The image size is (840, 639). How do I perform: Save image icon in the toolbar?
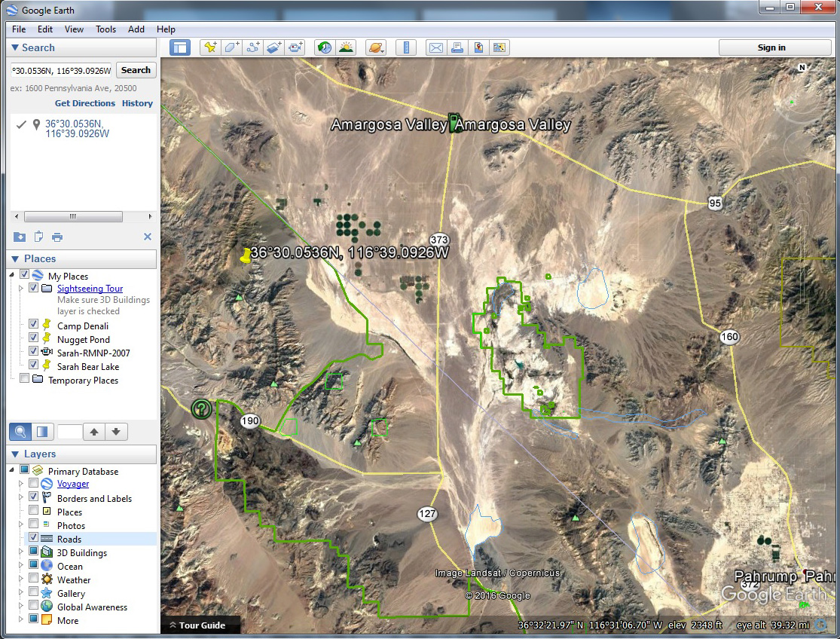478,47
